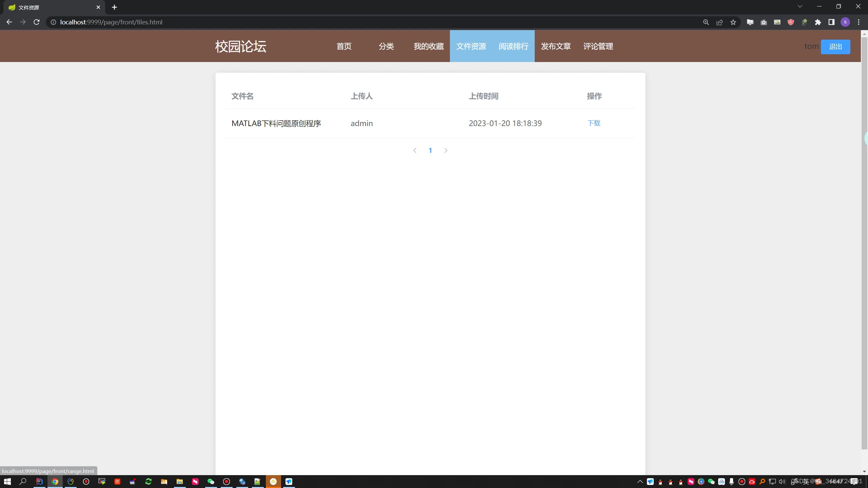Download the MATLAB下料问题原创程序 file
This screenshot has height=488, width=868.
594,123
